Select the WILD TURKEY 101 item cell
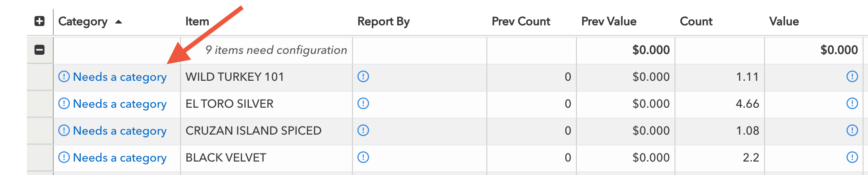The height and width of the screenshot is (175, 868). point(266,77)
